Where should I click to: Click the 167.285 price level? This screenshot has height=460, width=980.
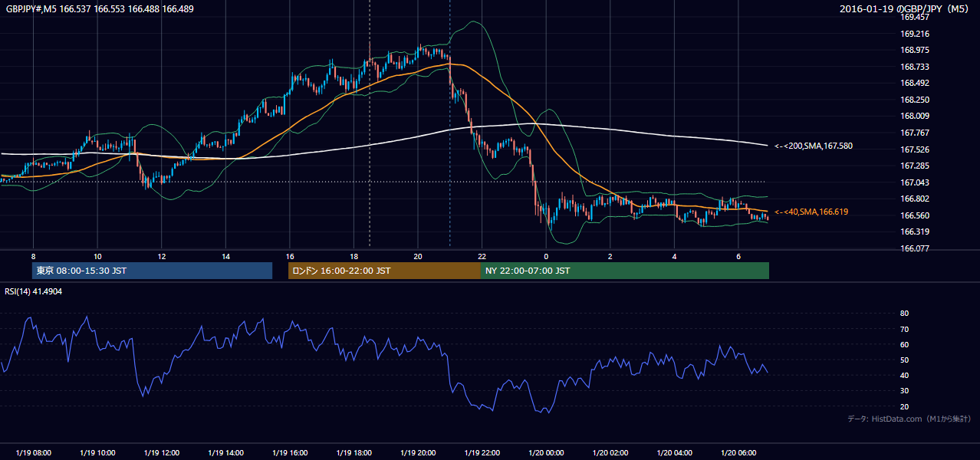pos(915,166)
